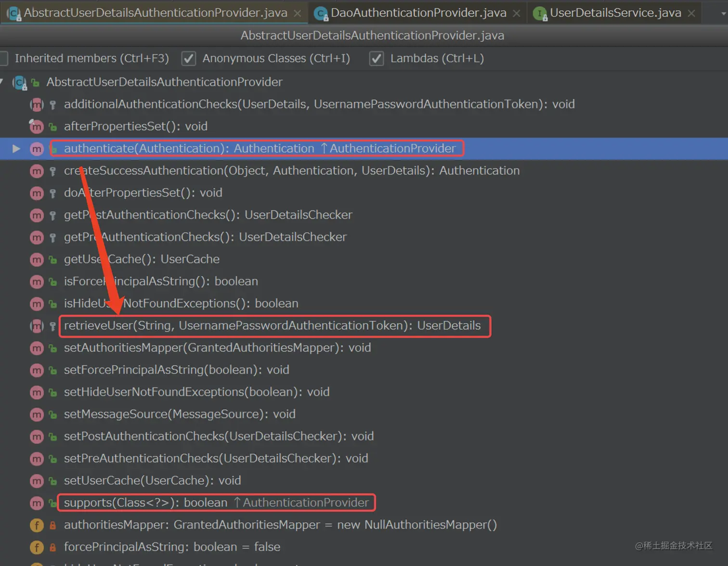
Task: Select getPreAuthenticationChecks(): UserDetailsChecker row
Action: click(x=364, y=237)
